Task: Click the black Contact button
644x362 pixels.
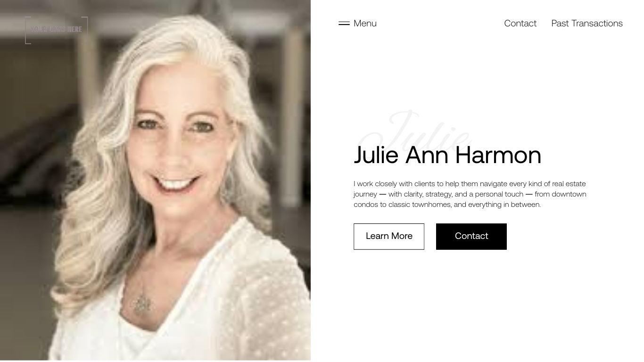Action: coord(471,236)
